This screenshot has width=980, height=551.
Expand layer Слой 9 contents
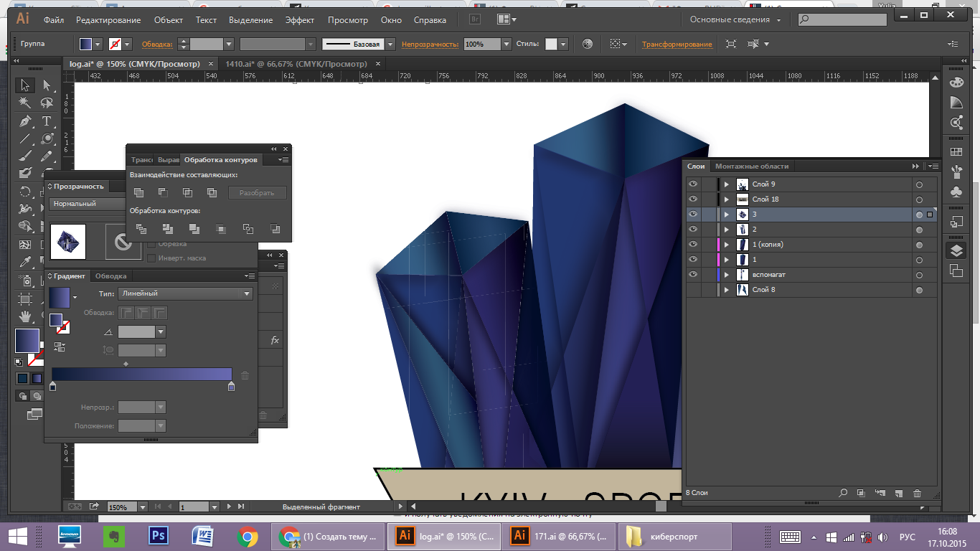(x=727, y=184)
